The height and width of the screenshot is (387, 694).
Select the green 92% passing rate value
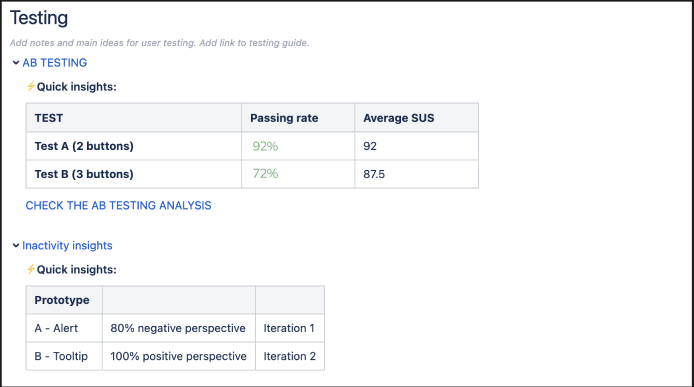click(x=265, y=146)
